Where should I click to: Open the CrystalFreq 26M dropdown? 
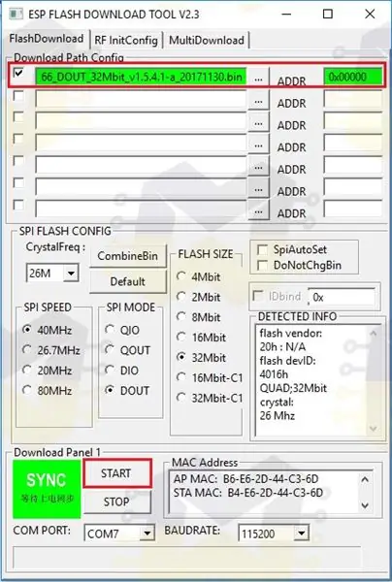[x=71, y=274]
